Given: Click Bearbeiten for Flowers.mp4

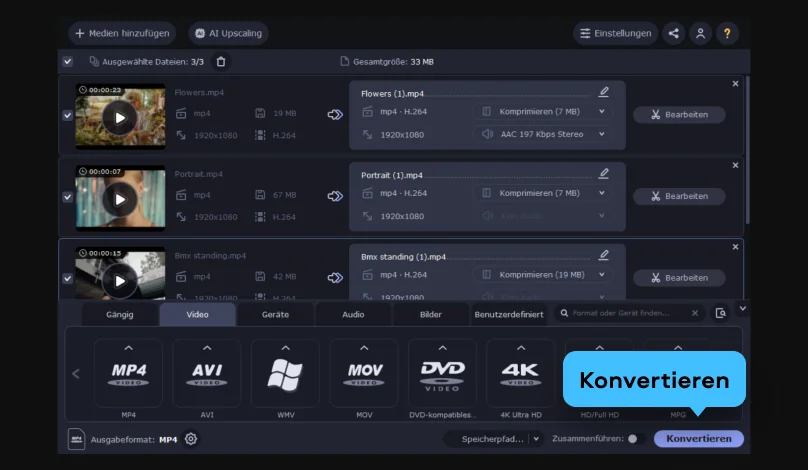Looking at the screenshot, I should (679, 114).
